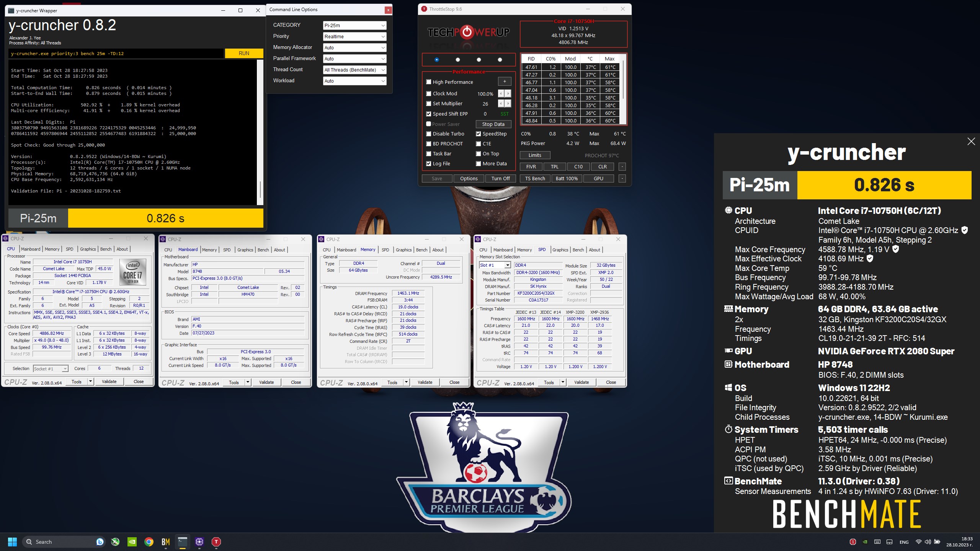Open Parallel Framework dropdown
Image resolution: width=980 pixels, height=551 pixels.
coord(354,59)
